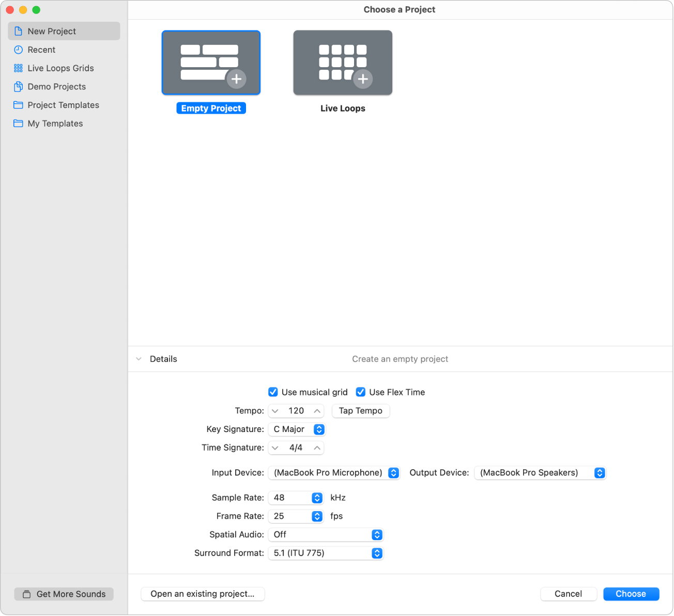
Task: Uncheck the Use musical grid checkbox
Action: pos(273,392)
